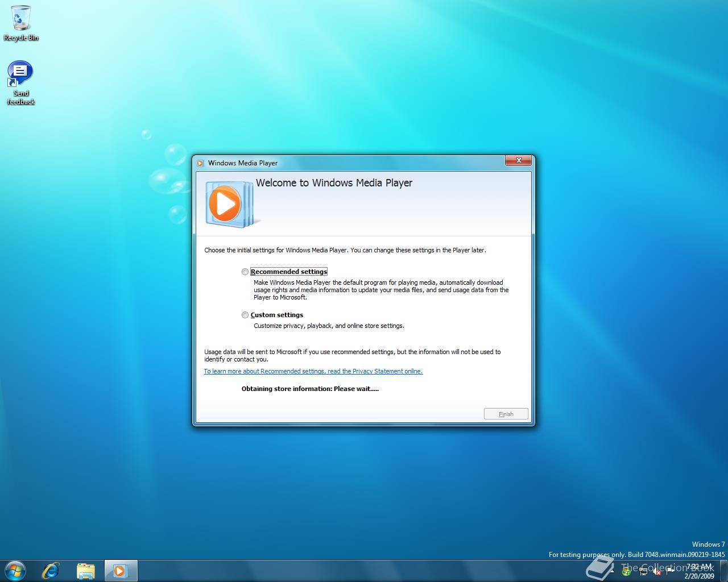Click the Finish button

click(x=506, y=414)
